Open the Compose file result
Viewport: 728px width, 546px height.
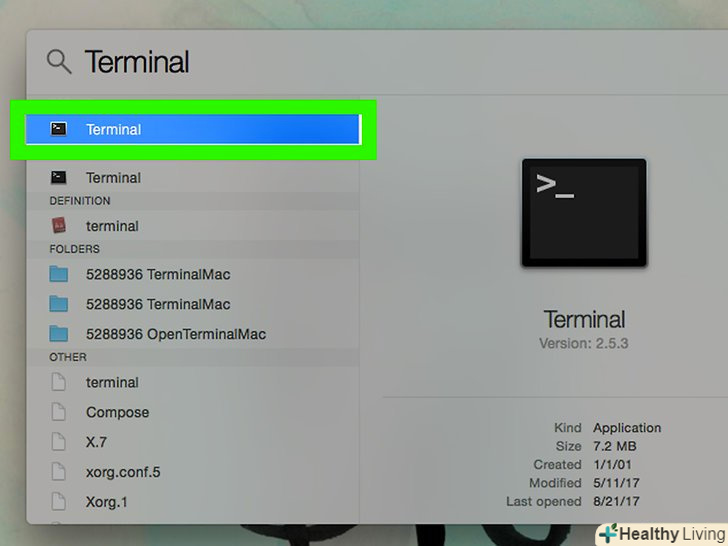[x=193, y=412]
